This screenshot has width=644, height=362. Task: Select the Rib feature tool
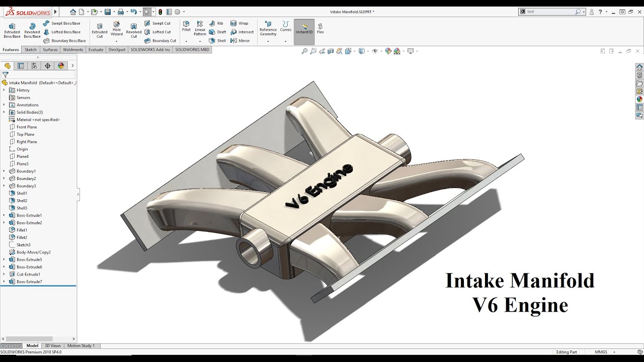click(216, 23)
